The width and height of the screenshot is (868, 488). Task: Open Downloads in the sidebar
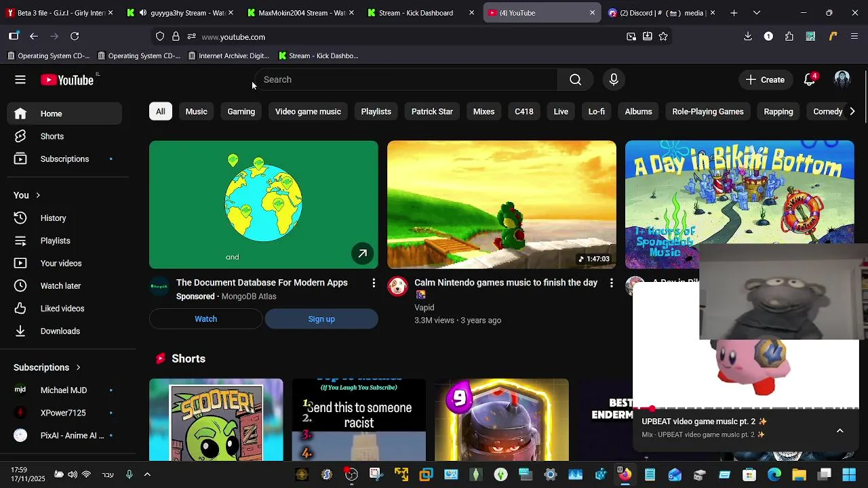pos(64,331)
